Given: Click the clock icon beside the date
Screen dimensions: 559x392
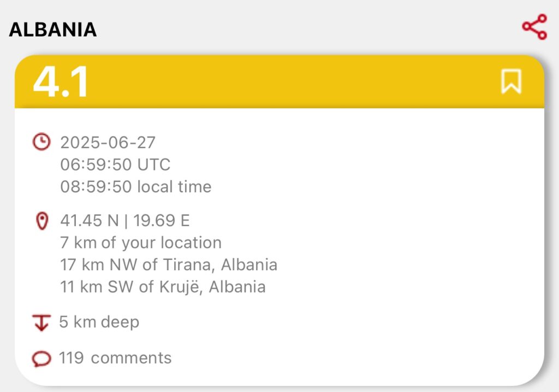Looking at the screenshot, I should point(41,141).
